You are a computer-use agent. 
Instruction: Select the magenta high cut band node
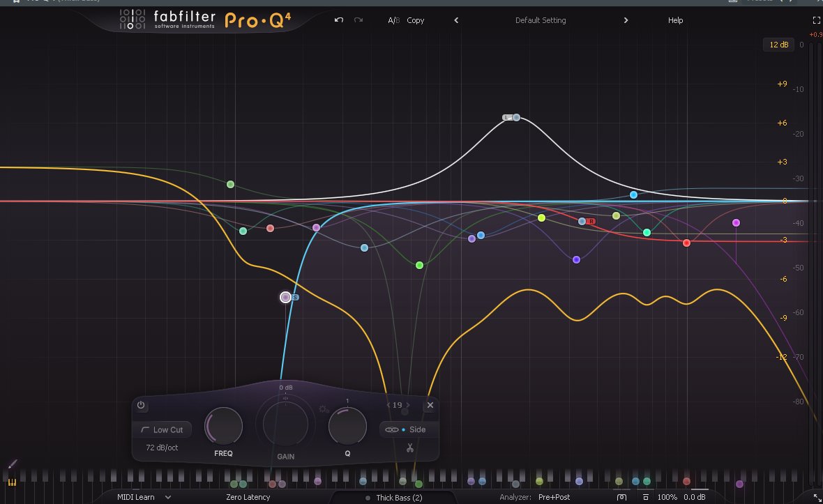(x=736, y=223)
